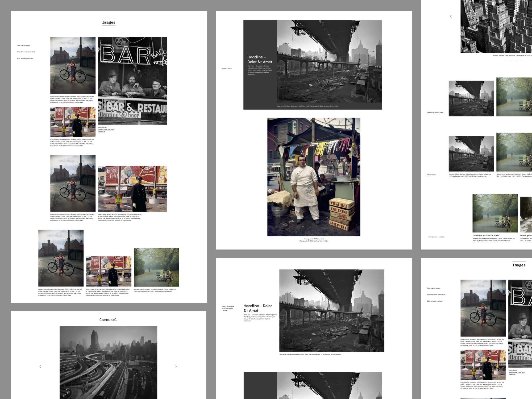Click the policeman 'Enjoy Life!' photo under first bicycle girl

(73, 122)
